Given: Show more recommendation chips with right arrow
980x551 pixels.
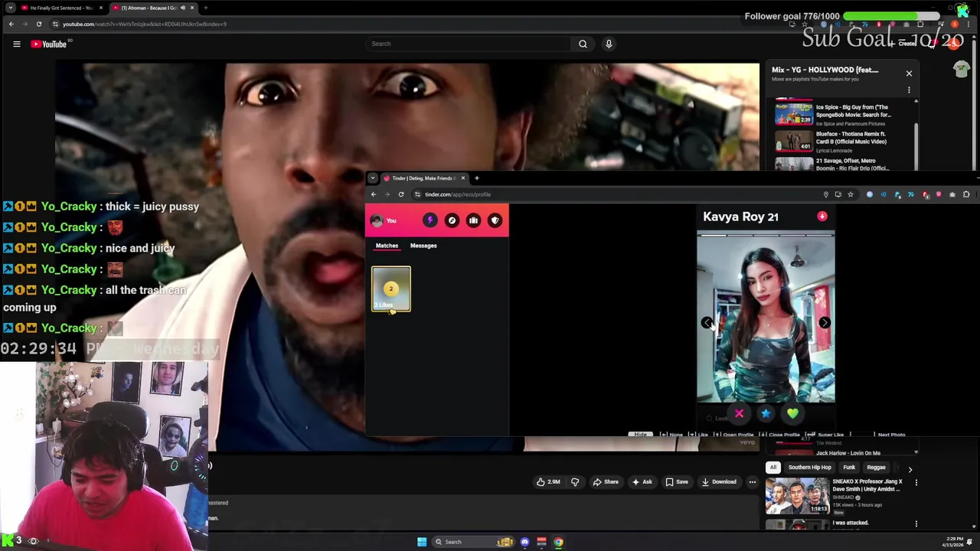Looking at the screenshot, I should point(910,468).
